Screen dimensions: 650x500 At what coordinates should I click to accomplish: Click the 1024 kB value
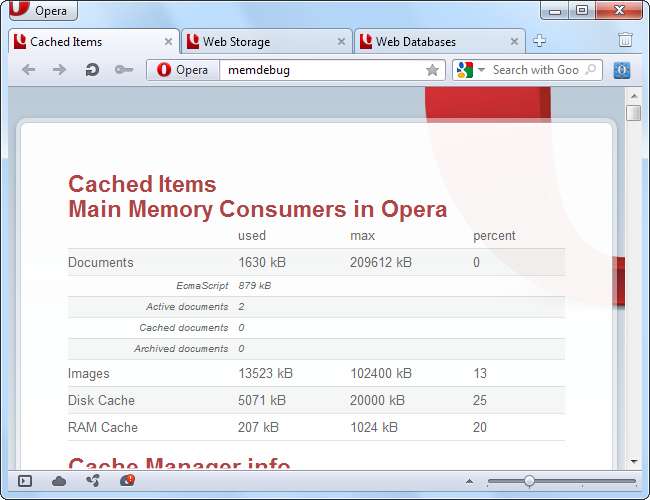pyautogui.click(x=374, y=427)
